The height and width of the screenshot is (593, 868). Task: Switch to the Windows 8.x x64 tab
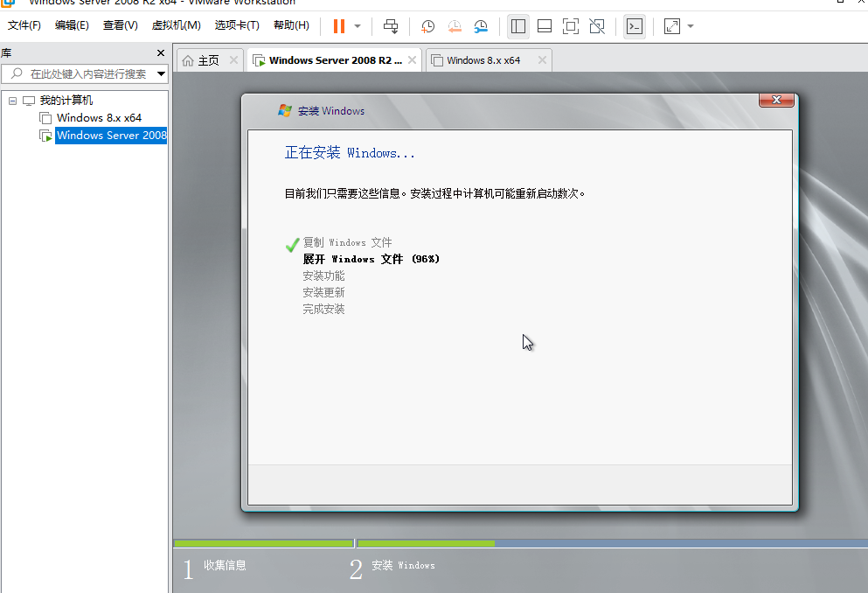[485, 59]
